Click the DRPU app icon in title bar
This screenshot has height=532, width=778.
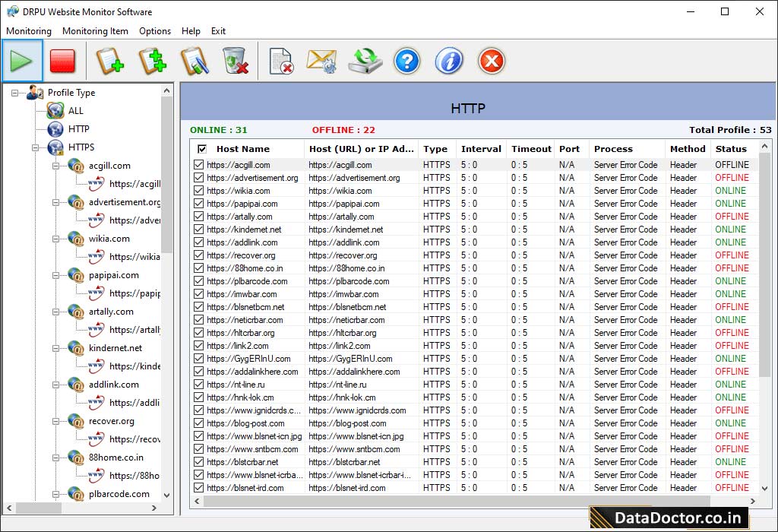click(12, 11)
